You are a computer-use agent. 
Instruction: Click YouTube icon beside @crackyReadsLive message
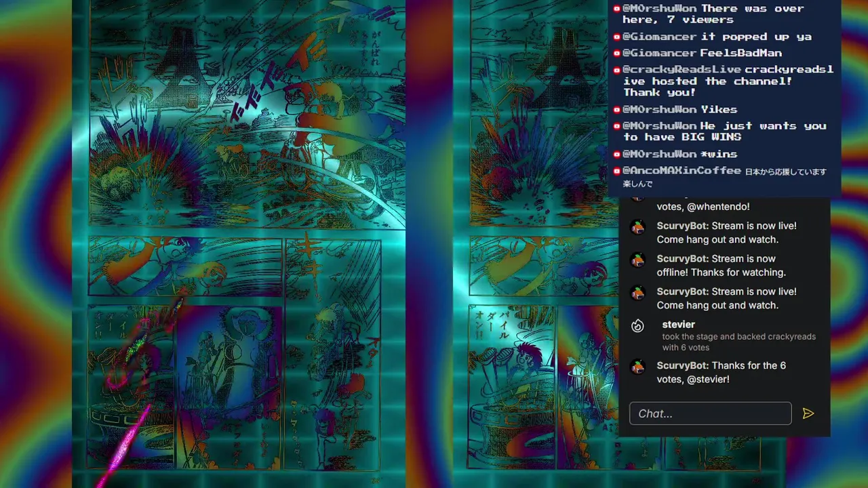point(616,70)
